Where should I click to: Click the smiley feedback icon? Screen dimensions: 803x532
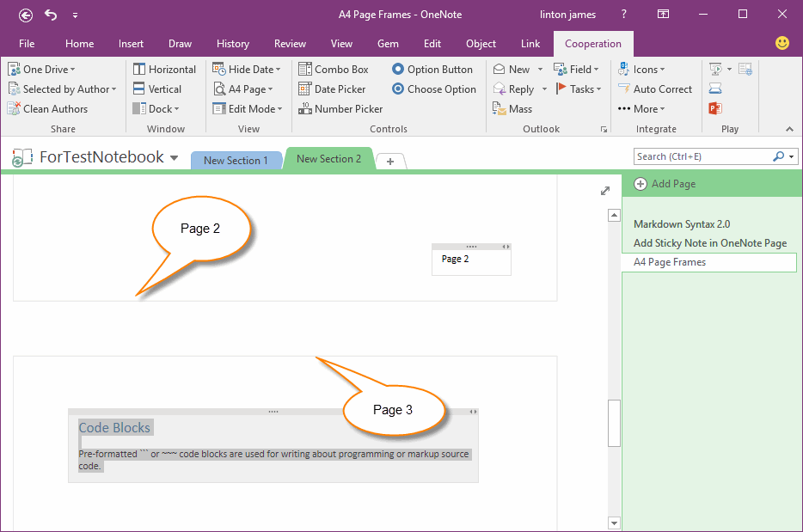(x=782, y=43)
